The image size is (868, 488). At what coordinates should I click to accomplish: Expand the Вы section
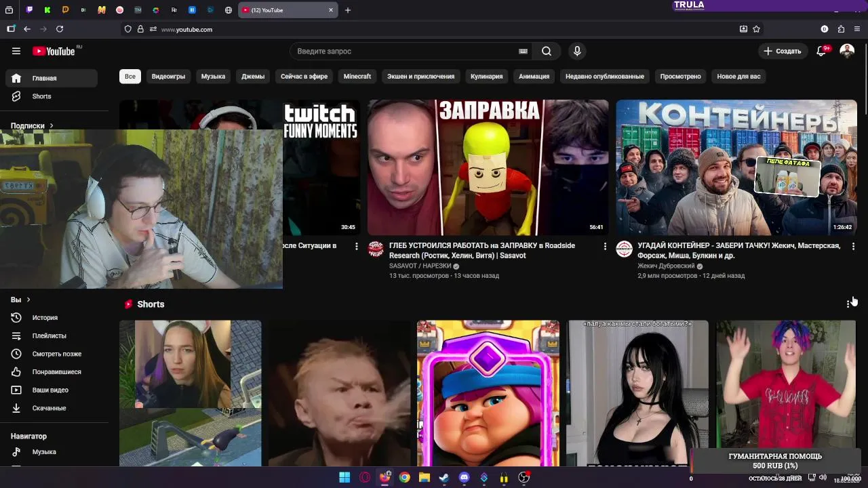(x=20, y=300)
